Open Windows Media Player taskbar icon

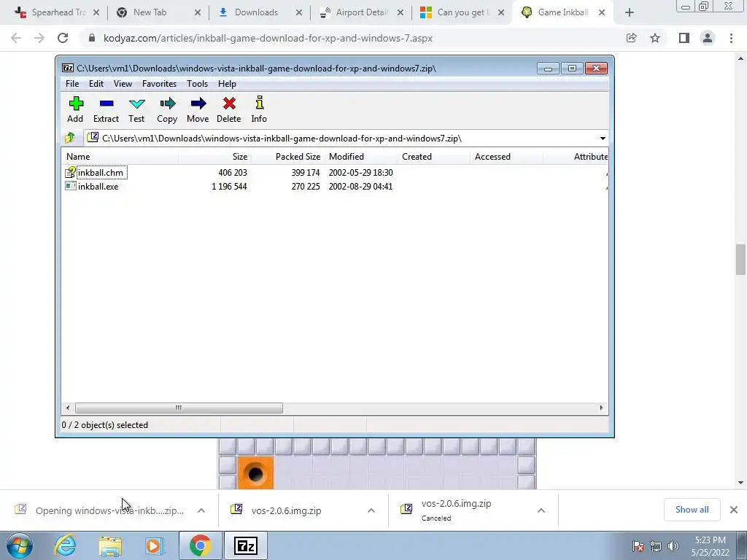click(x=154, y=545)
